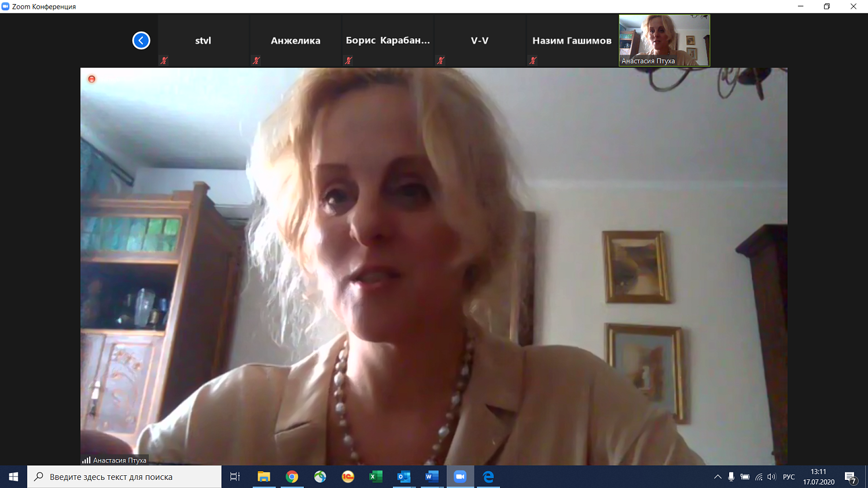Close the Zoom Конференция window
The image size is (868, 488).
854,6
